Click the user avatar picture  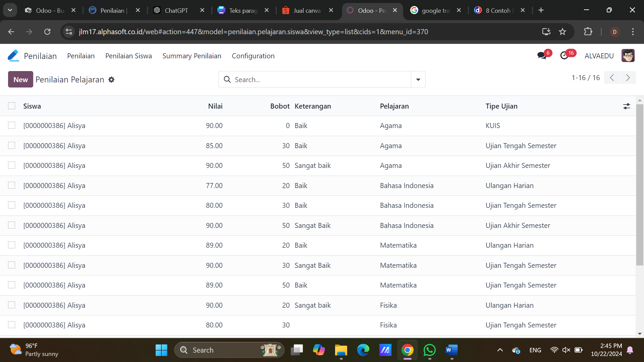(x=628, y=56)
